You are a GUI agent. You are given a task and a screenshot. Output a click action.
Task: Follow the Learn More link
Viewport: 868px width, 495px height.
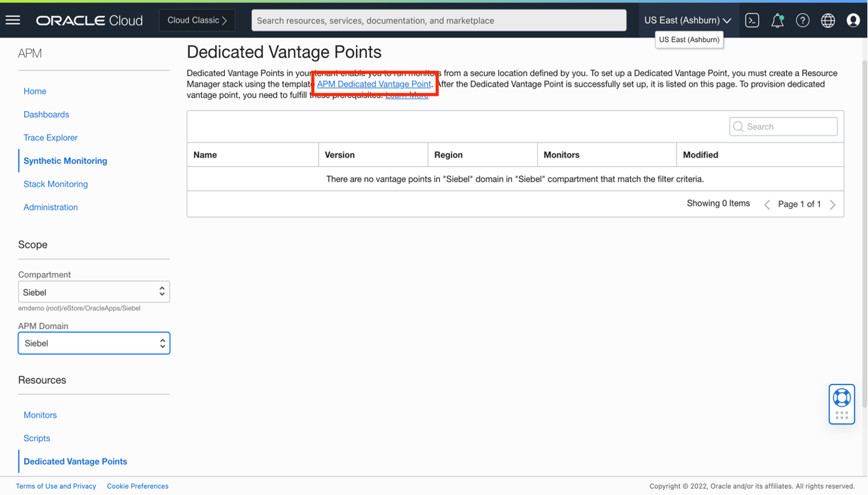coord(407,95)
